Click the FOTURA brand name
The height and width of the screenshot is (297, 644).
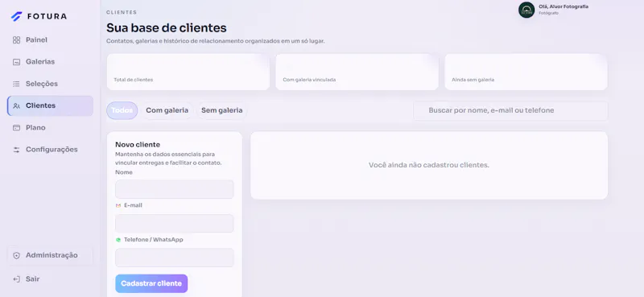click(x=47, y=16)
